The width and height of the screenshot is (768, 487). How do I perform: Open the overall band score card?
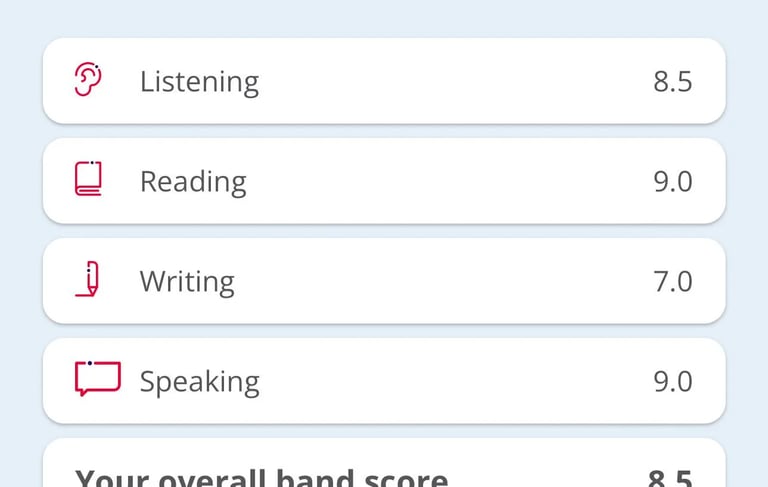coord(384,463)
